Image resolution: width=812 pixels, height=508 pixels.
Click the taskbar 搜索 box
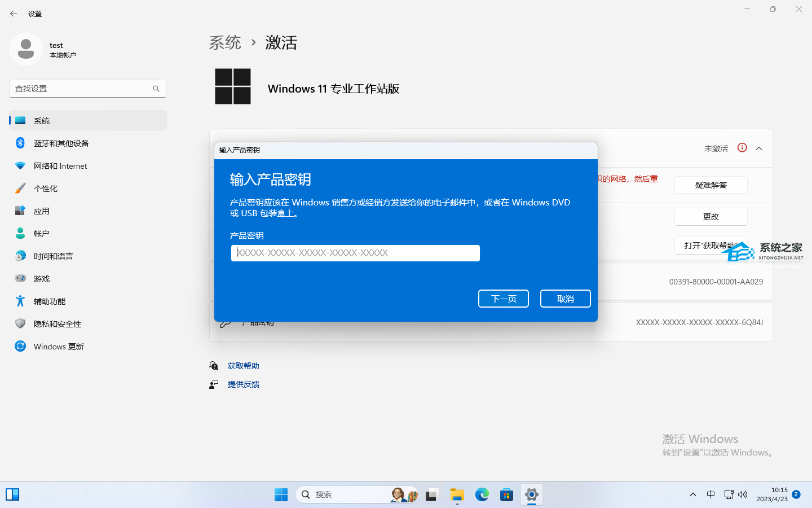(x=356, y=494)
